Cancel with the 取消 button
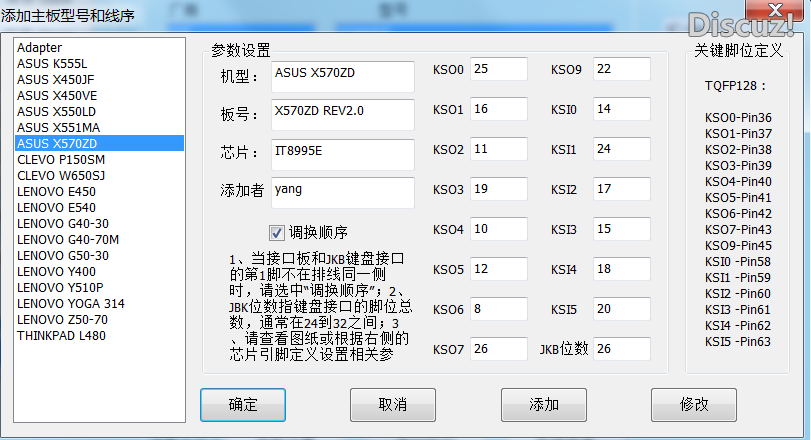Viewport: 811px width, 440px height. point(393,405)
